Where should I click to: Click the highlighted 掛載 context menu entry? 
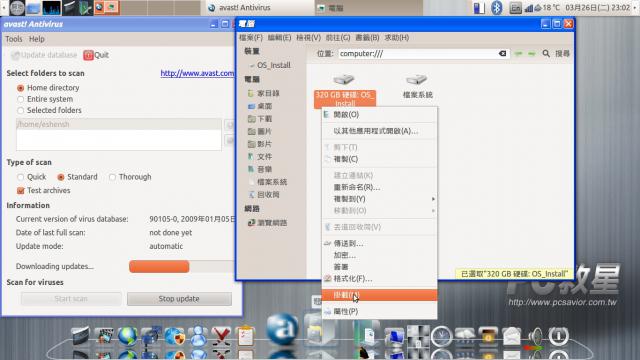(380, 295)
